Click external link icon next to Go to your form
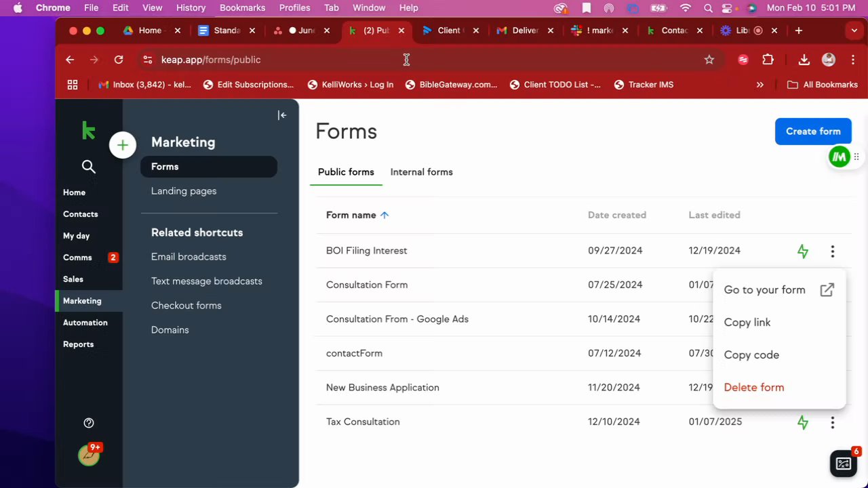Image resolution: width=868 pixels, height=488 pixels. click(827, 290)
